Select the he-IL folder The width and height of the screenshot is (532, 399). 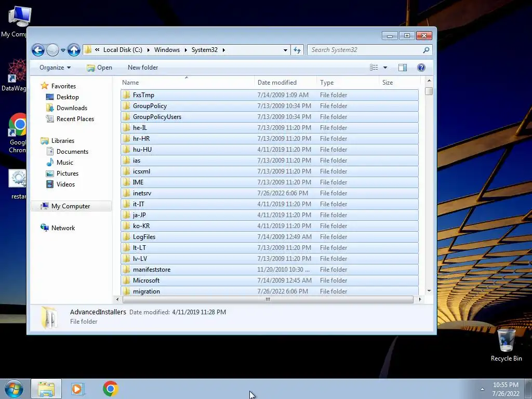(270, 128)
